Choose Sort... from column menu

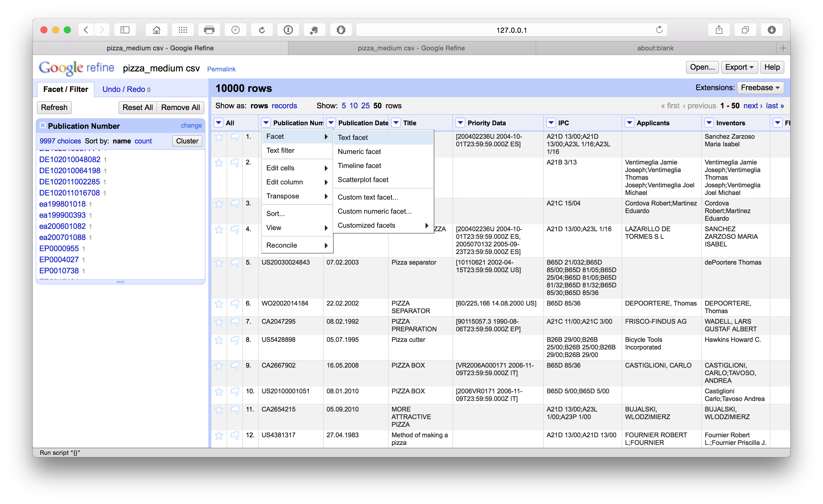(x=297, y=213)
